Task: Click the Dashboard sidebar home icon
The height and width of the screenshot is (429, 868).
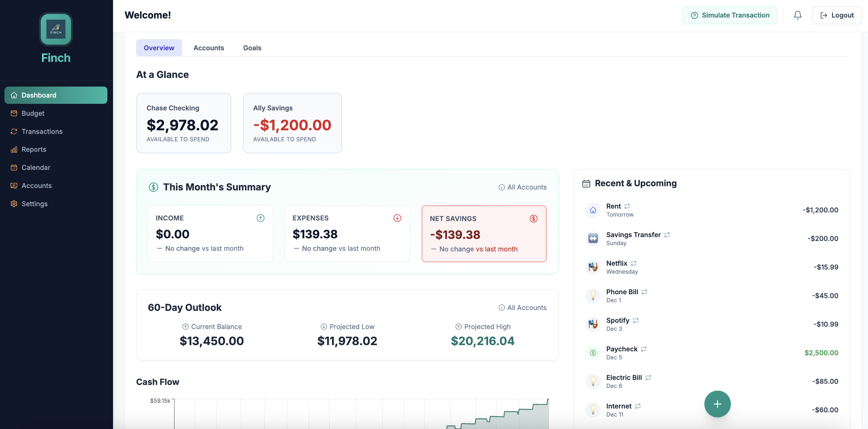Action: [x=14, y=95]
